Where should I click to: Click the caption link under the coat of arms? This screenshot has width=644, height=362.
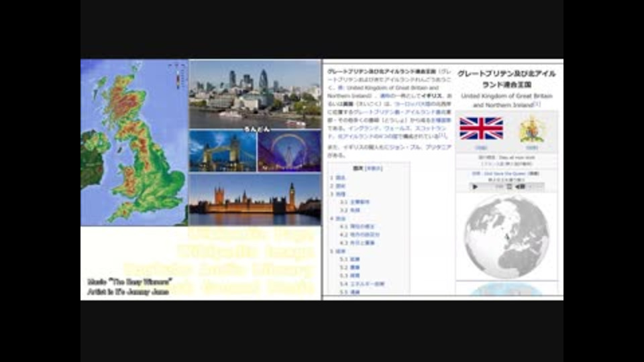point(532,147)
